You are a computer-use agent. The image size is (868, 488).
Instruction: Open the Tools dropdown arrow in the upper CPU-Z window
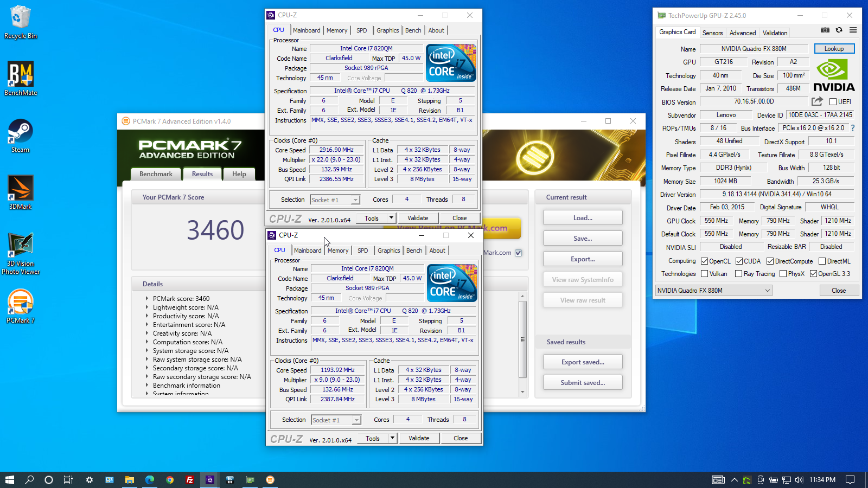(391, 218)
